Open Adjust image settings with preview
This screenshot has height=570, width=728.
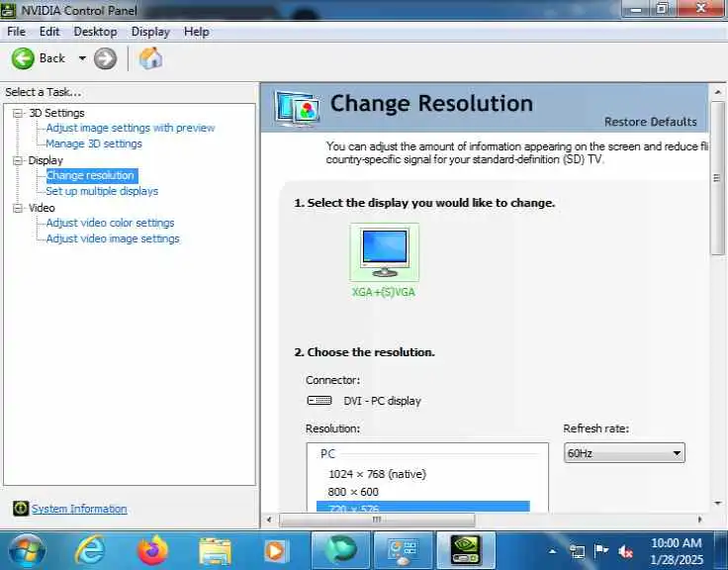tap(130, 128)
